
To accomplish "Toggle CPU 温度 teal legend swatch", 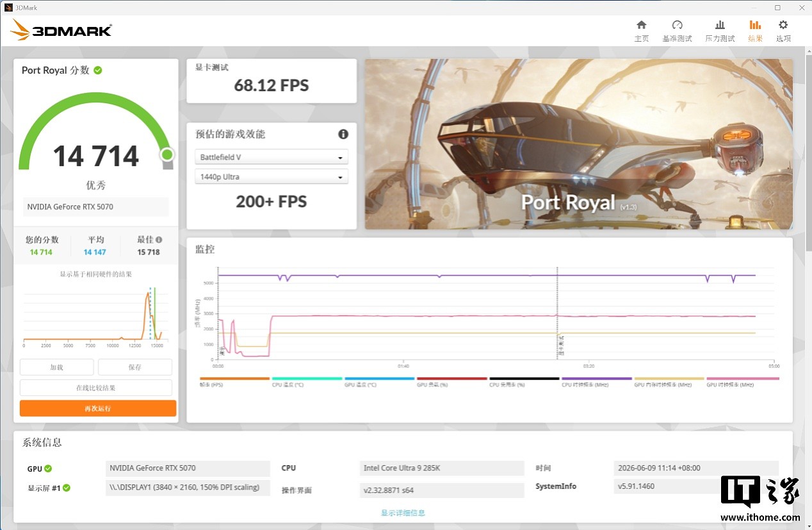I will pos(307,379).
